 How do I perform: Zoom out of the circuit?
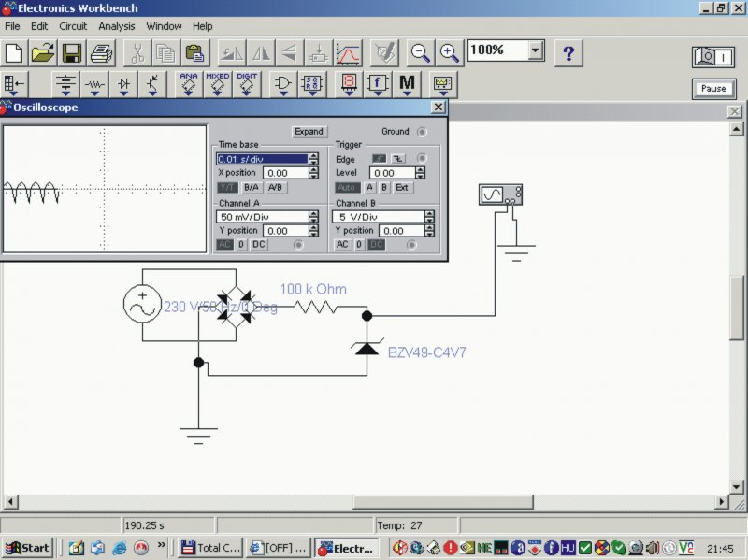click(420, 52)
